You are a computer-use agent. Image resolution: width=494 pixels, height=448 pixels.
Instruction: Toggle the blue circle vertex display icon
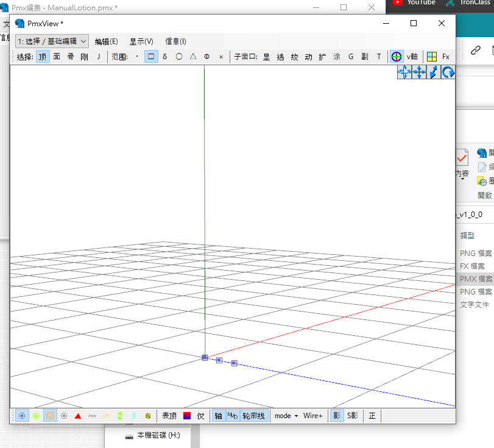[22, 416]
